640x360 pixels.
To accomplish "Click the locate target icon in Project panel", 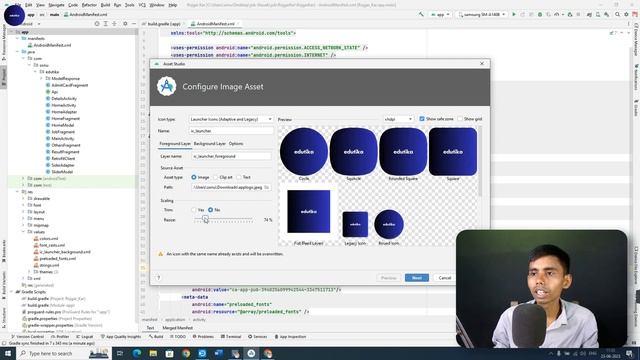I will (97, 24).
